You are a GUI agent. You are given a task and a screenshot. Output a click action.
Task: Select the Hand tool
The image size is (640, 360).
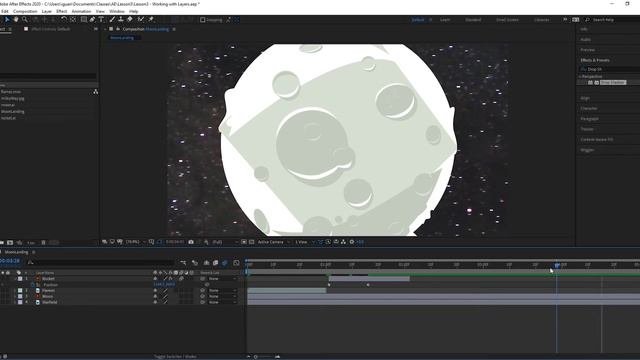pos(16,19)
